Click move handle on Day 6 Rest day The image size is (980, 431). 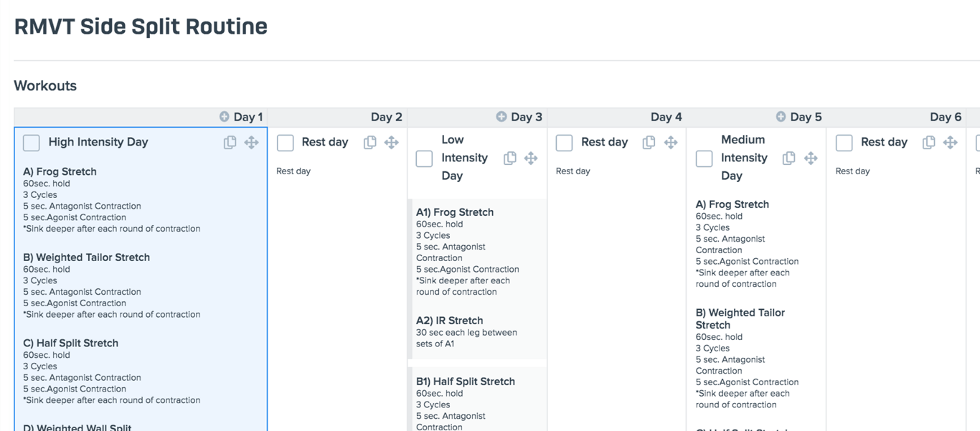(951, 142)
